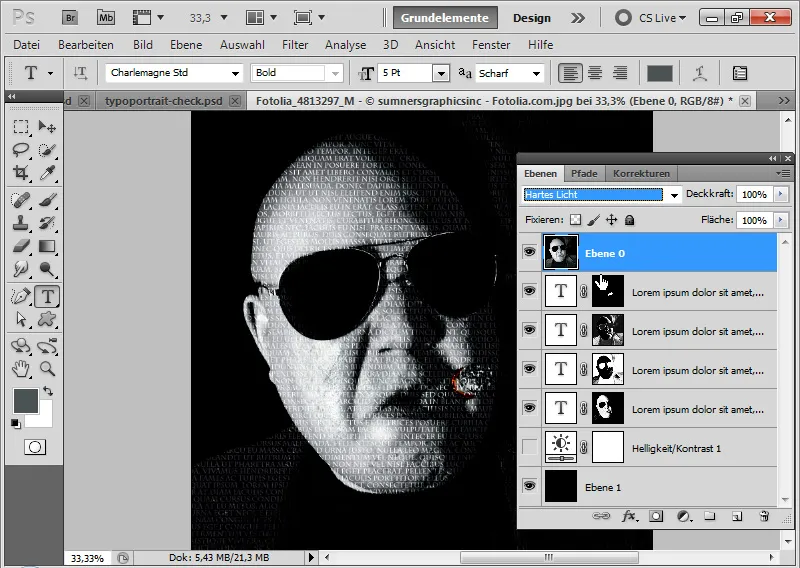This screenshot has width=800, height=568.
Task: Select the Hand tool
Action: pyautogui.click(x=21, y=368)
